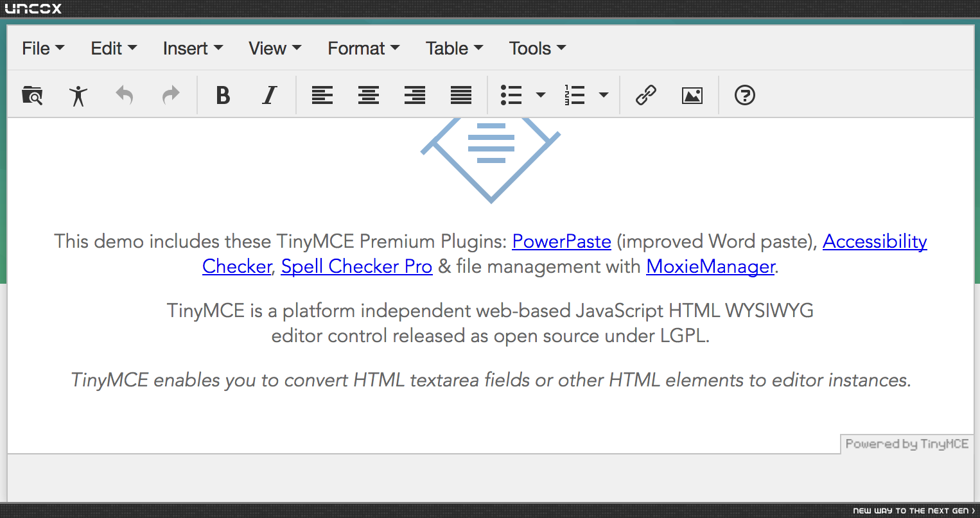The width and height of the screenshot is (980, 518).
Task: Undo the last edit
Action: [x=125, y=96]
